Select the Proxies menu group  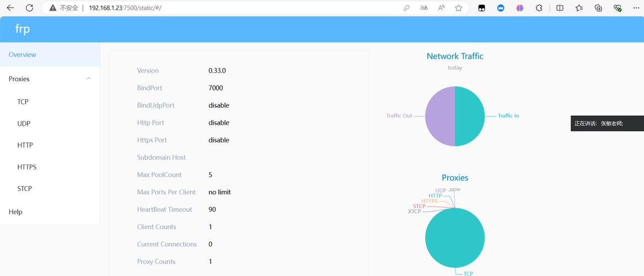point(50,78)
